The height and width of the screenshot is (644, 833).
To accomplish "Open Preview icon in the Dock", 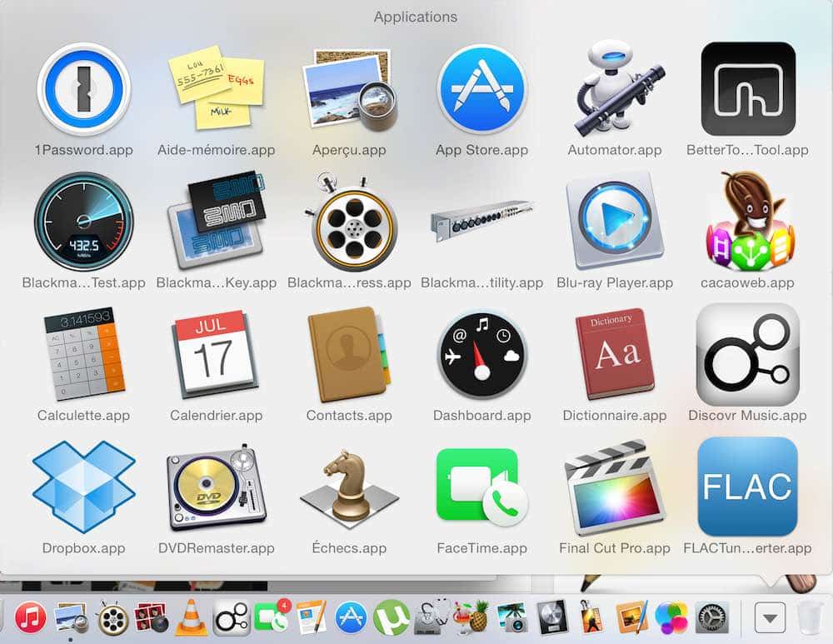I will tap(71, 617).
